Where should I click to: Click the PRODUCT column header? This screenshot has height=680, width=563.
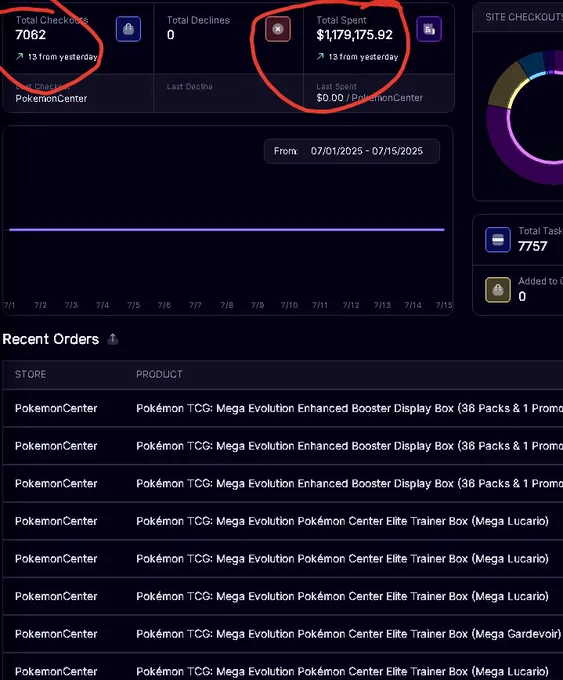coord(159,374)
